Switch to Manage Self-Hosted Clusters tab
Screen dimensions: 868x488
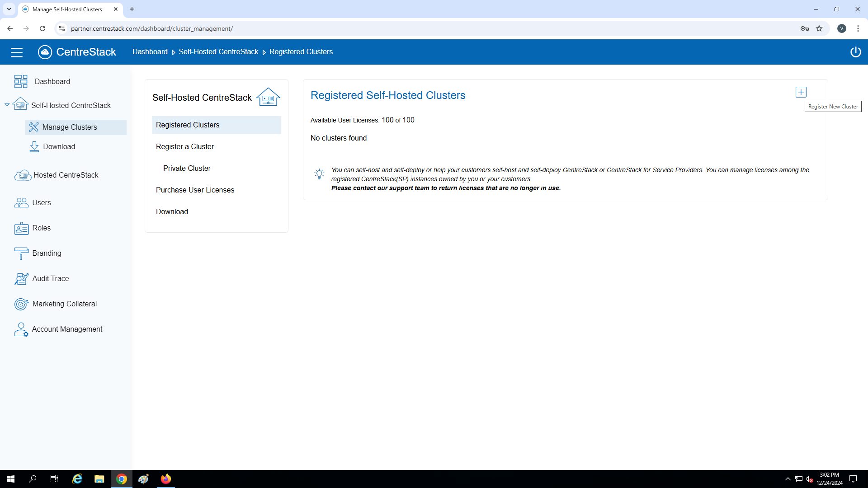point(67,9)
